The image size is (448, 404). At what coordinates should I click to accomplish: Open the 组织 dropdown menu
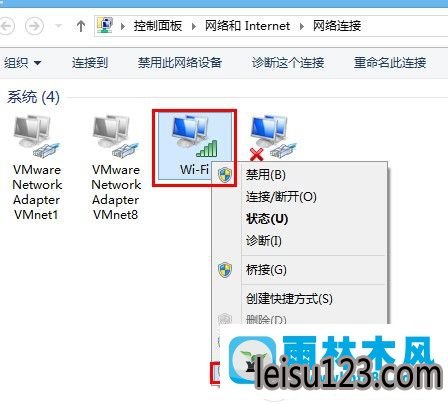pos(22,63)
